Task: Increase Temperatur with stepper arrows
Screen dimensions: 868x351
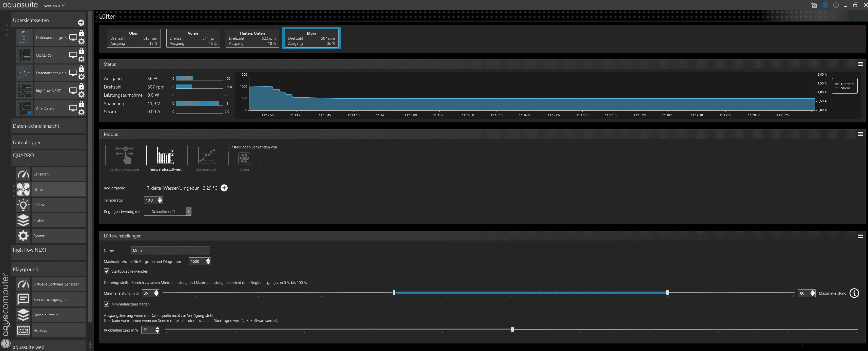Action: pos(160,199)
